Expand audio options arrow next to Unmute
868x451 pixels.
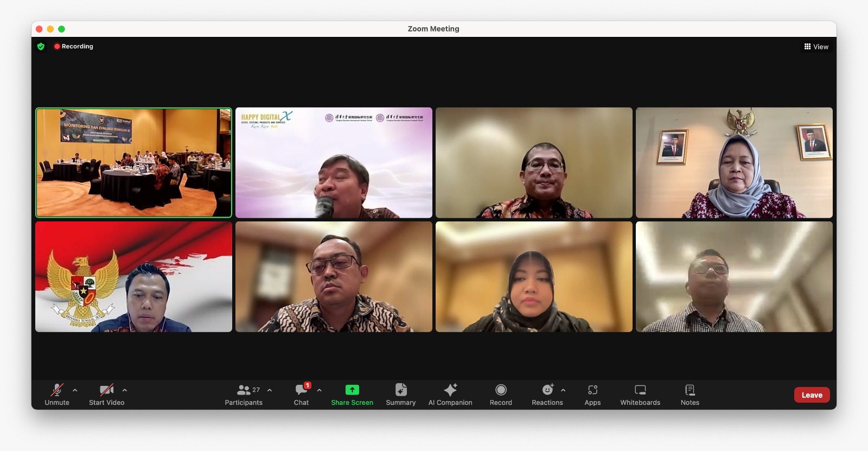point(75,390)
